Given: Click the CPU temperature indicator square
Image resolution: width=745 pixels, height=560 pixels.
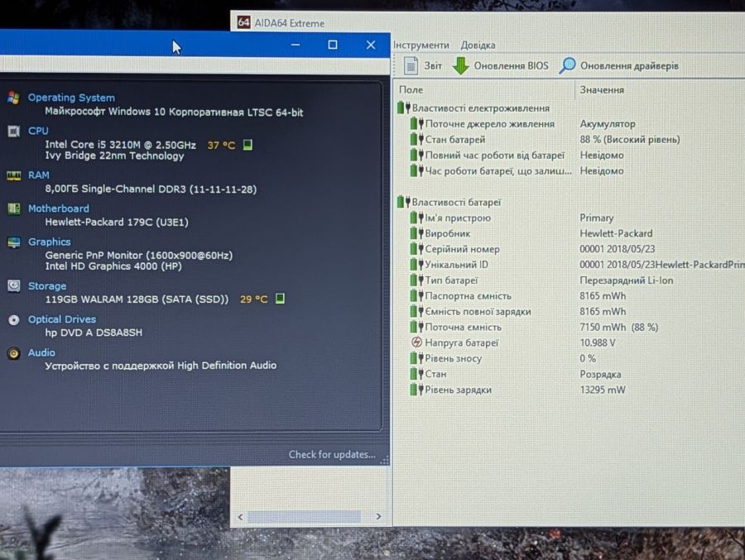Looking at the screenshot, I should (247, 145).
